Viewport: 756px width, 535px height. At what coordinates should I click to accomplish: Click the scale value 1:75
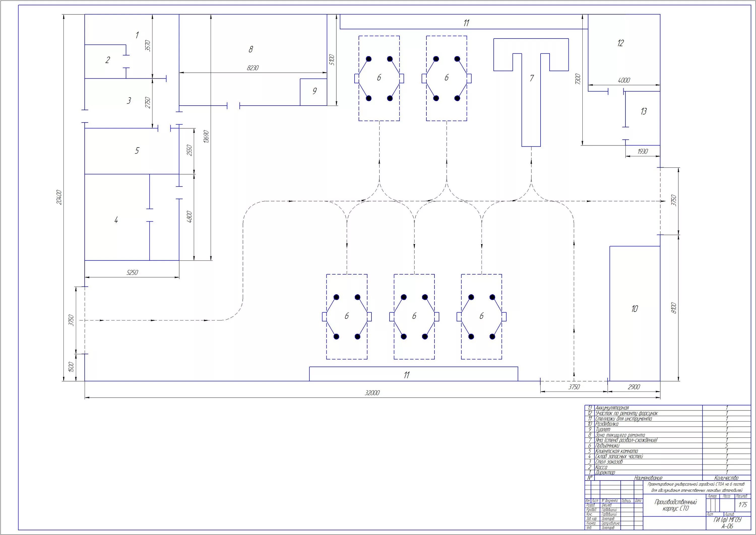(x=743, y=505)
